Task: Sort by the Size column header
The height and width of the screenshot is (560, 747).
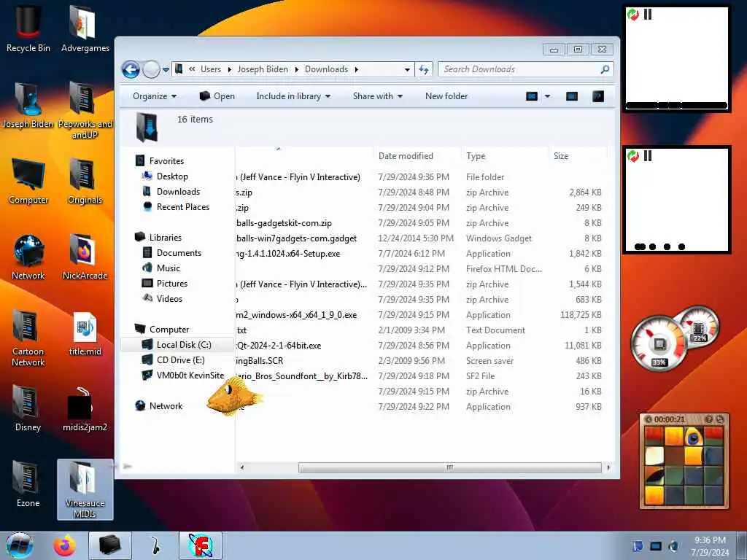Action: (x=578, y=156)
